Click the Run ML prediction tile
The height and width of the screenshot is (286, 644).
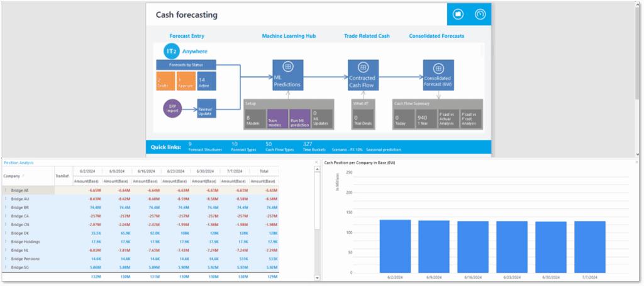coord(299,119)
